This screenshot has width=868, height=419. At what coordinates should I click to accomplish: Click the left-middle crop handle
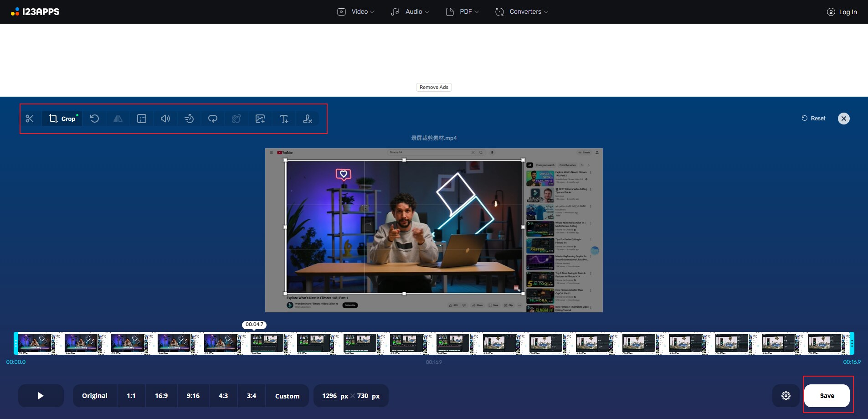coord(286,227)
